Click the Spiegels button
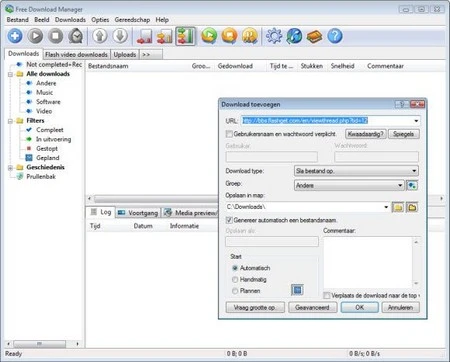The image size is (450, 362). click(x=404, y=134)
